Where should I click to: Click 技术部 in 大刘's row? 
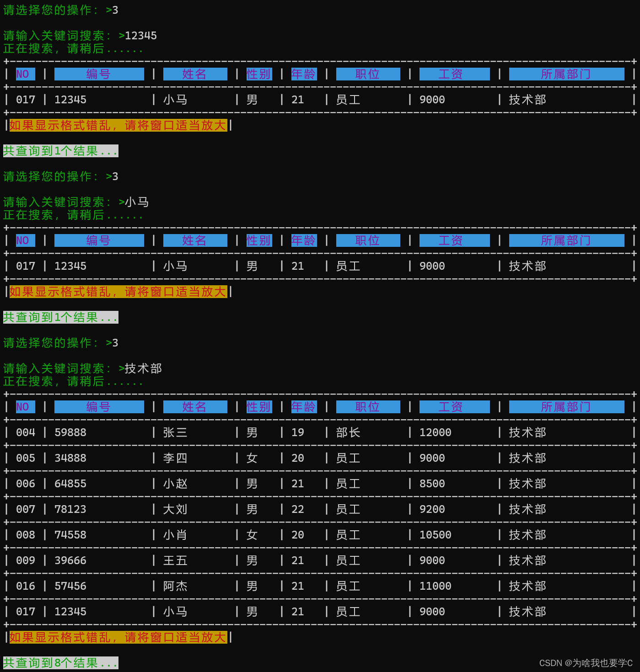point(528,509)
